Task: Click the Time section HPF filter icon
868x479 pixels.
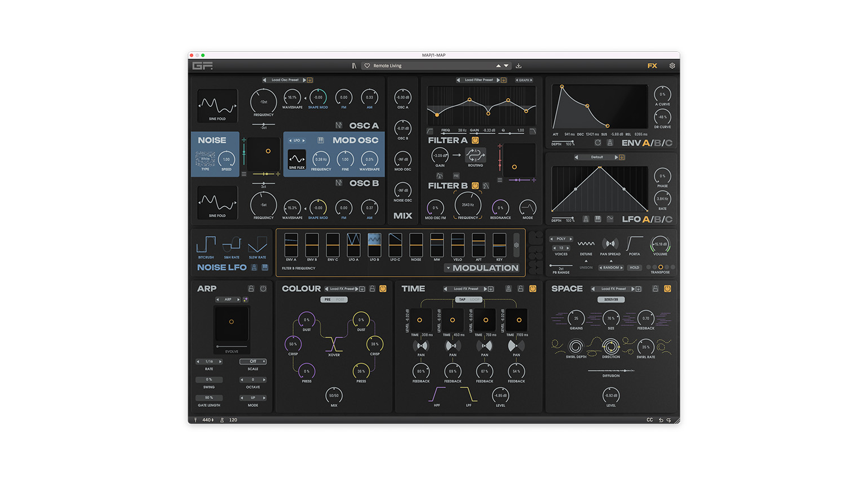Action: coord(437,395)
